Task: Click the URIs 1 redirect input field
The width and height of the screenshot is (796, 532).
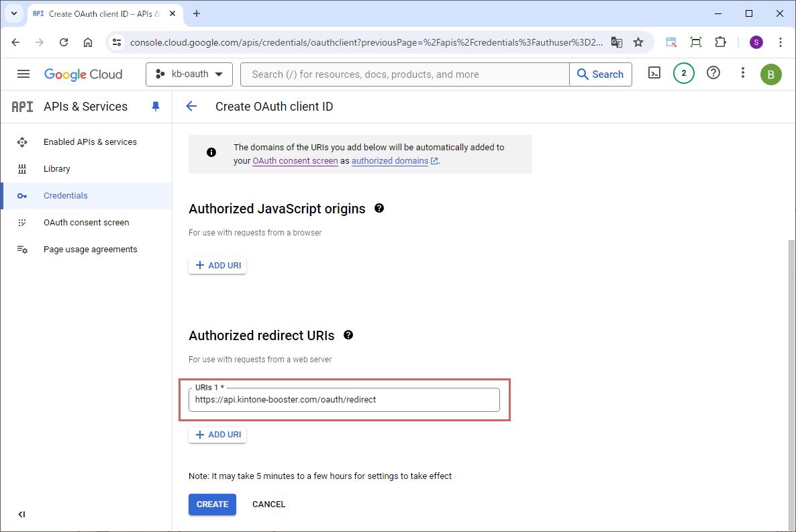Action: (344, 400)
